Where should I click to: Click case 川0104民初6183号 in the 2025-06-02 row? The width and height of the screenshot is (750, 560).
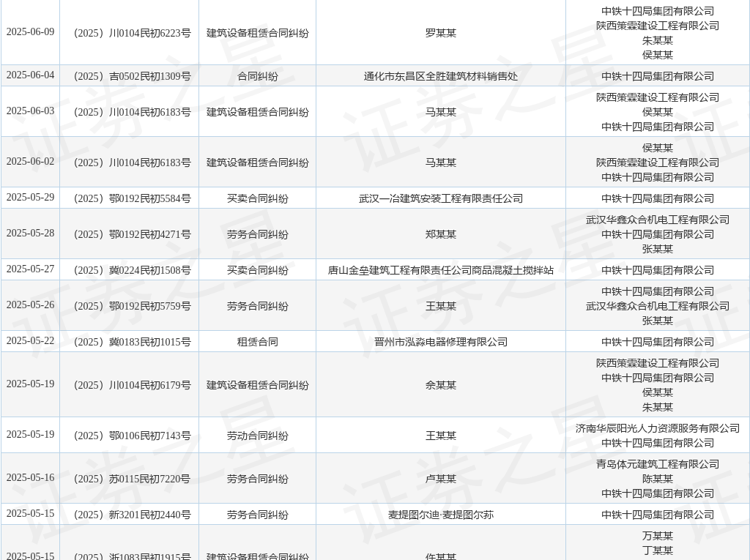click(x=132, y=163)
